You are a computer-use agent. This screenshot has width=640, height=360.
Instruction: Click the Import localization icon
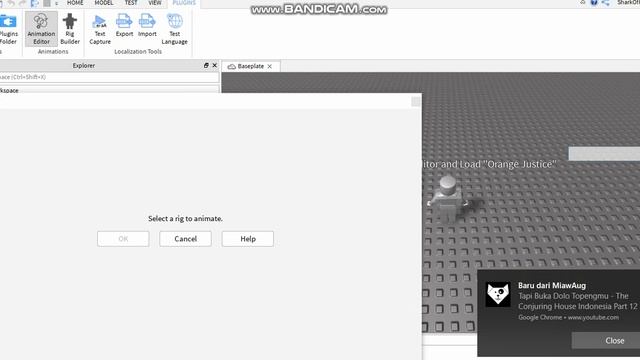tap(147, 25)
